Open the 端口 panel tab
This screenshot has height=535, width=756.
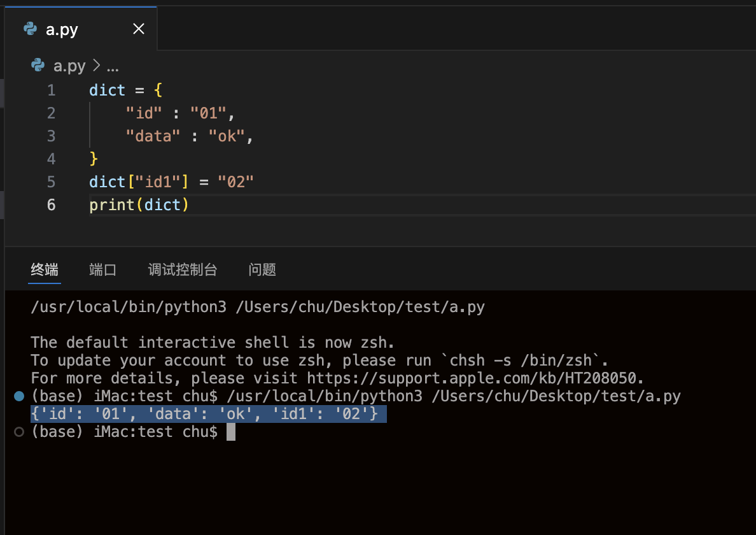point(103,269)
